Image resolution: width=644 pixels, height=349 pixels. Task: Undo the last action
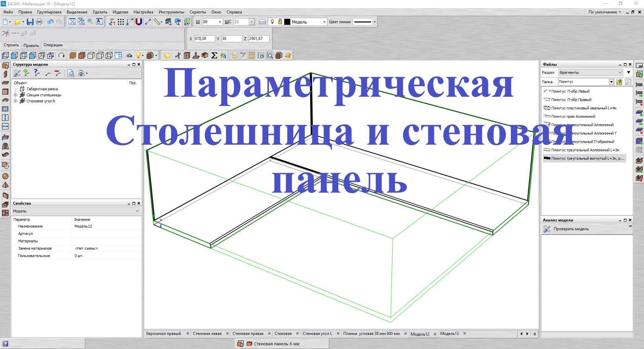(x=50, y=22)
